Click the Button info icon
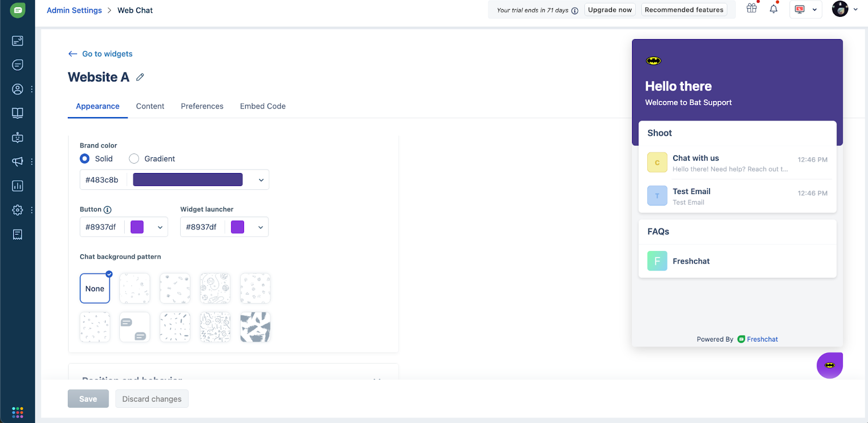 pyautogui.click(x=107, y=210)
